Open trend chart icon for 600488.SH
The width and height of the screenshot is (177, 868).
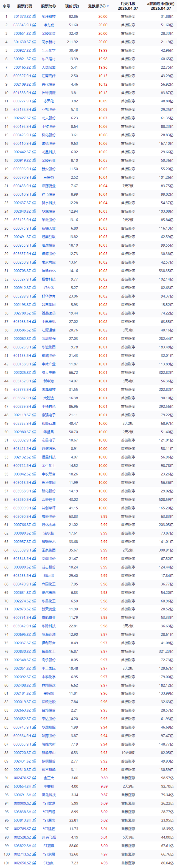point(34,186)
